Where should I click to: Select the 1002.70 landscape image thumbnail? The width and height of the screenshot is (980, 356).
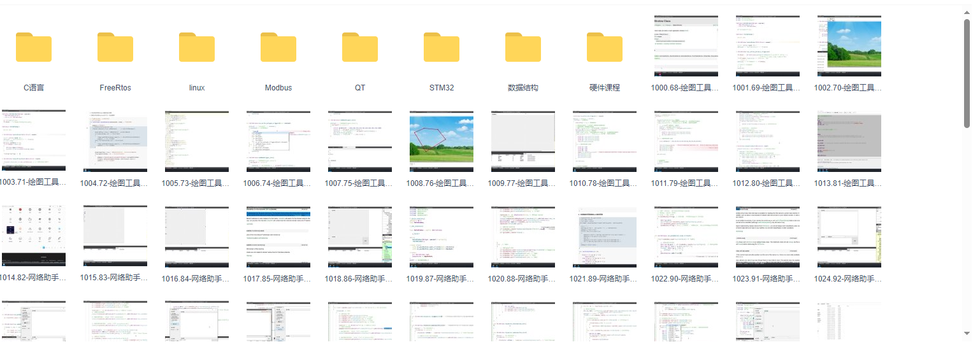(849, 46)
